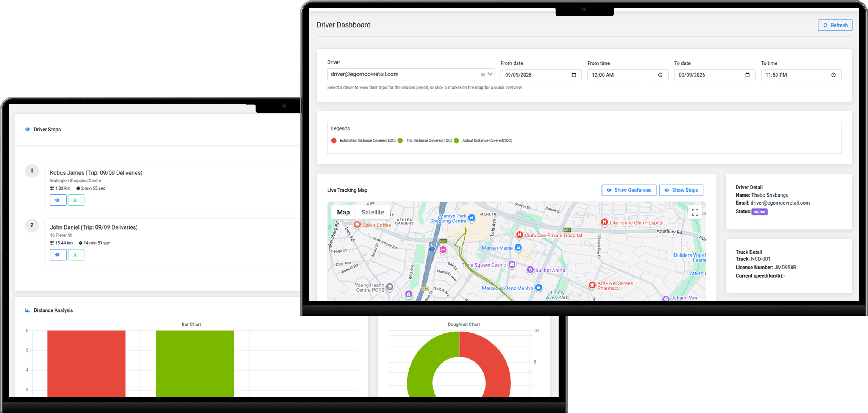Click the red Estimated Distance Covered legend dot
868x413 pixels.
(334, 141)
